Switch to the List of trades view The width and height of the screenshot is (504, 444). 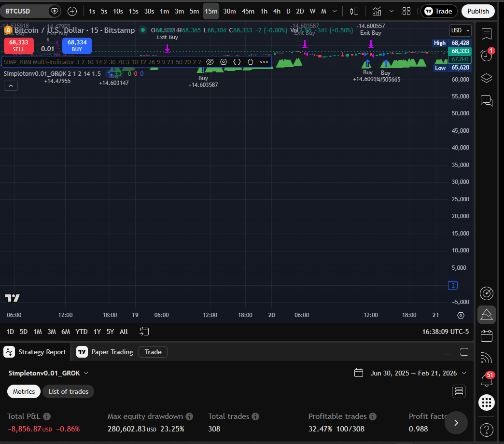click(x=68, y=391)
